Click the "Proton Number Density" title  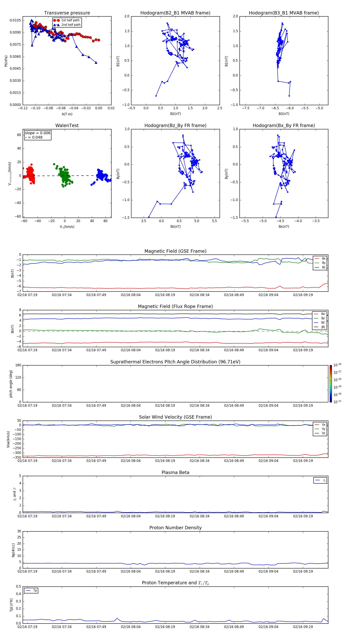coord(175,528)
